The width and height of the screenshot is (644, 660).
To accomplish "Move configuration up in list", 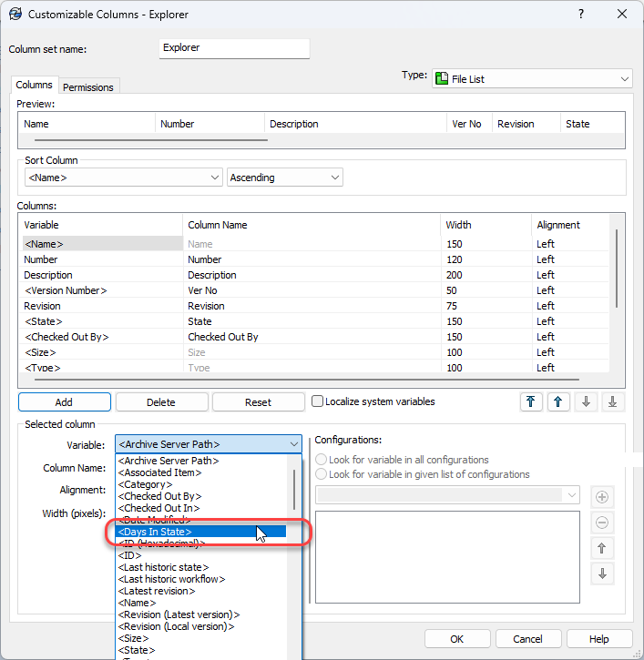I will 601,548.
